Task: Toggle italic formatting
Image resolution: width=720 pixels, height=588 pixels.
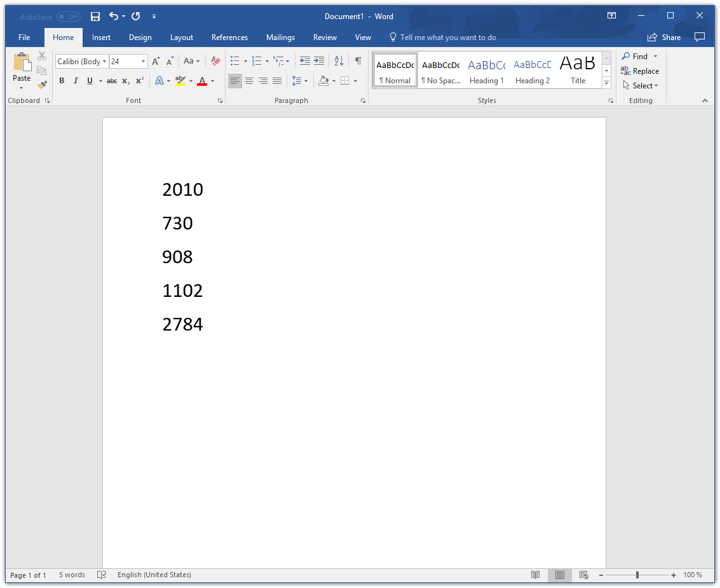Action: [x=76, y=81]
